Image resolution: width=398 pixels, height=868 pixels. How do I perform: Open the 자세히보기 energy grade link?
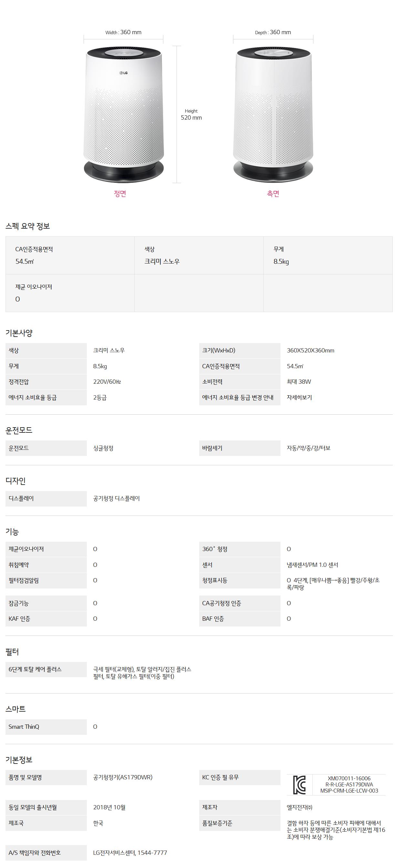click(299, 398)
